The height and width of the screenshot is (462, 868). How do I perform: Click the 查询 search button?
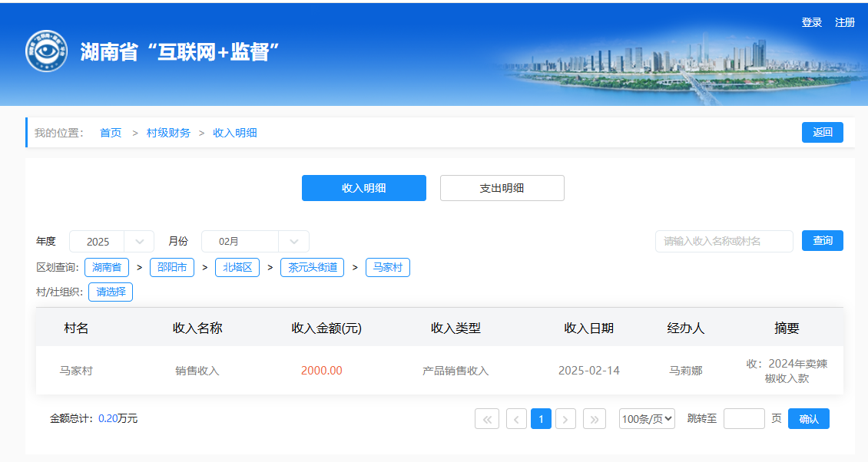point(822,240)
